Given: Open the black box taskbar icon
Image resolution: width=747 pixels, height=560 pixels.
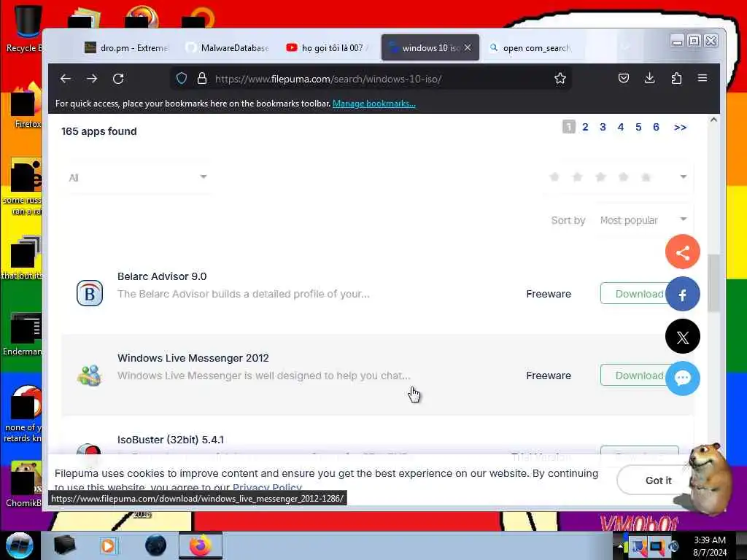Looking at the screenshot, I should (64, 545).
